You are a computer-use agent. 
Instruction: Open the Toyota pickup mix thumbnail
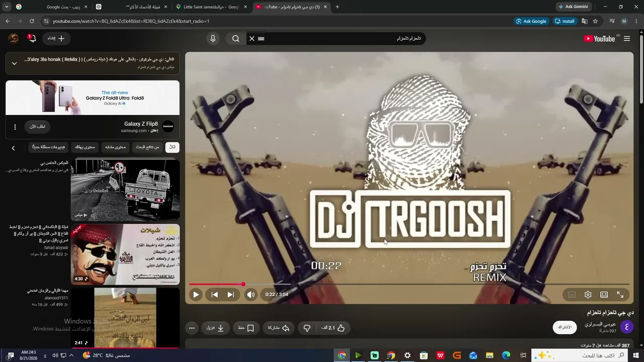coord(125,190)
